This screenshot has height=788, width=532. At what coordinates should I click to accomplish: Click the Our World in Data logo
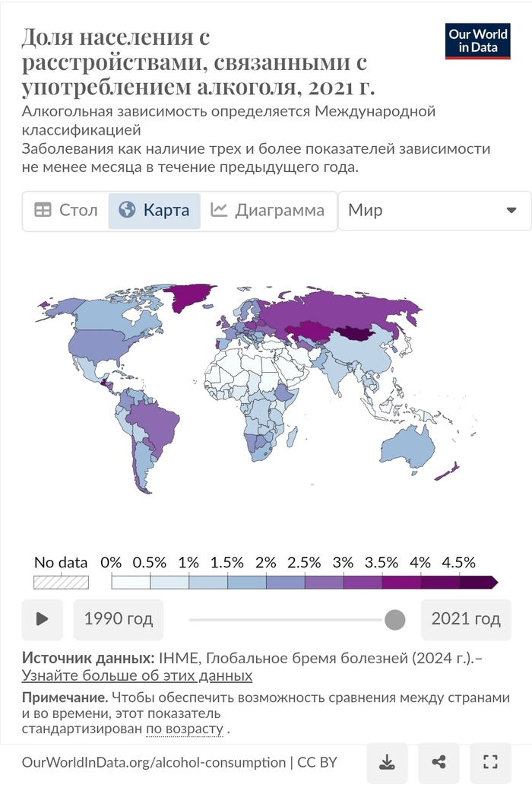tap(478, 41)
